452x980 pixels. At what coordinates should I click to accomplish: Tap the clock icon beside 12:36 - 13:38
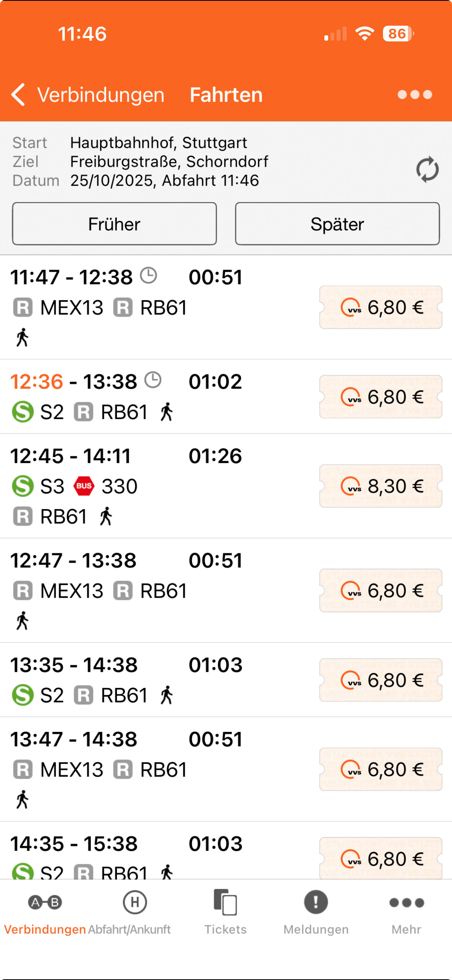click(x=153, y=380)
